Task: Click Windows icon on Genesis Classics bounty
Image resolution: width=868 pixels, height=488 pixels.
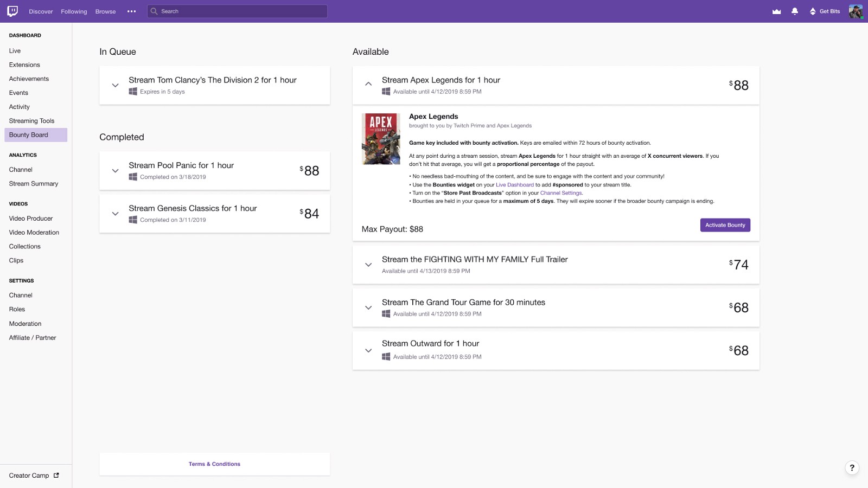Action: click(133, 220)
